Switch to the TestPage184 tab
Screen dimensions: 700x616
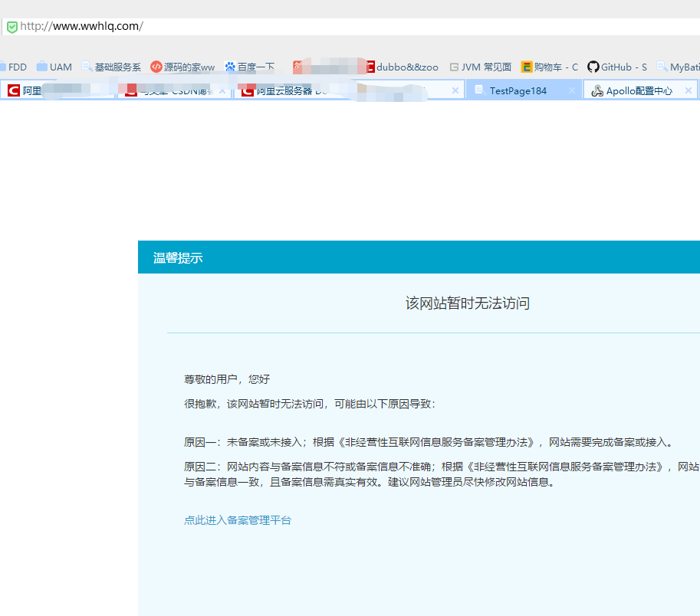click(518, 90)
